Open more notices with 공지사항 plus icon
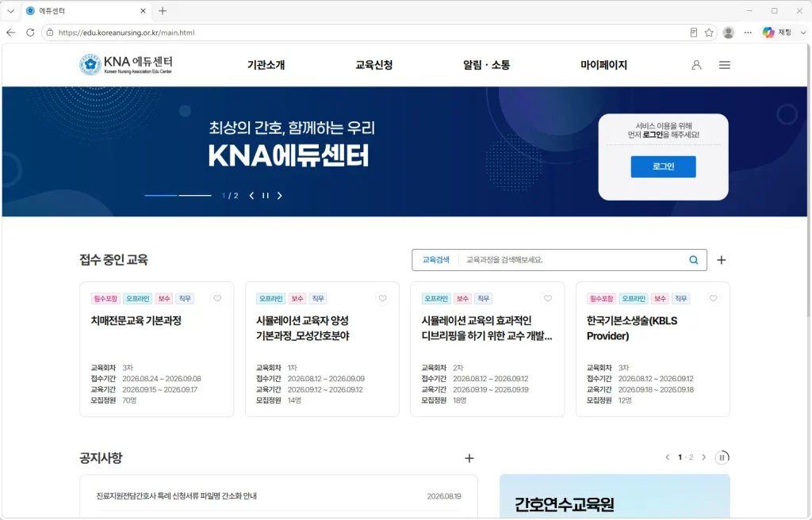This screenshot has height=520, width=812. click(x=469, y=458)
